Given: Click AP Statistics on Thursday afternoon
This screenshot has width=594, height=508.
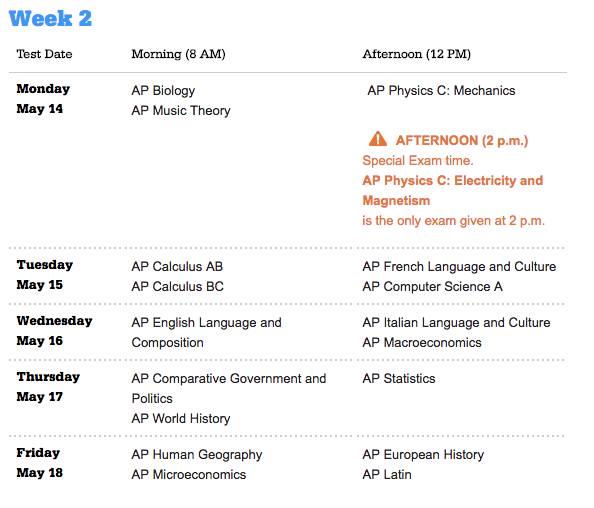Looking at the screenshot, I should (399, 378).
